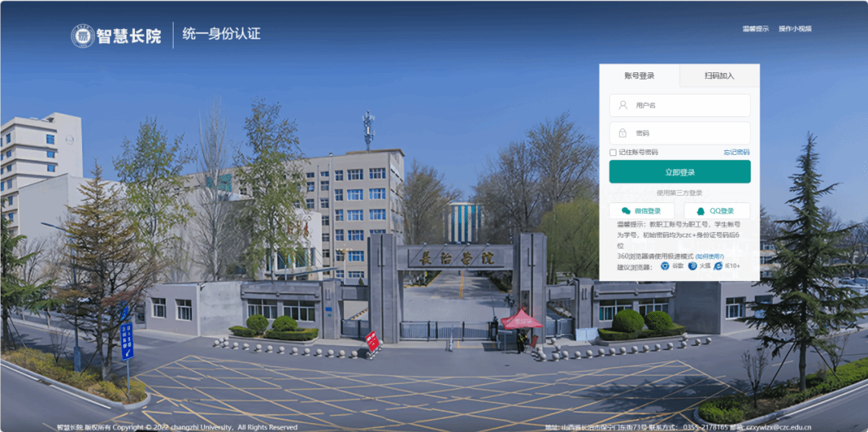Click the padlock icon in password field
This screenshot has width=868, height=432.
pyautogui.click(x=623, y=133)
